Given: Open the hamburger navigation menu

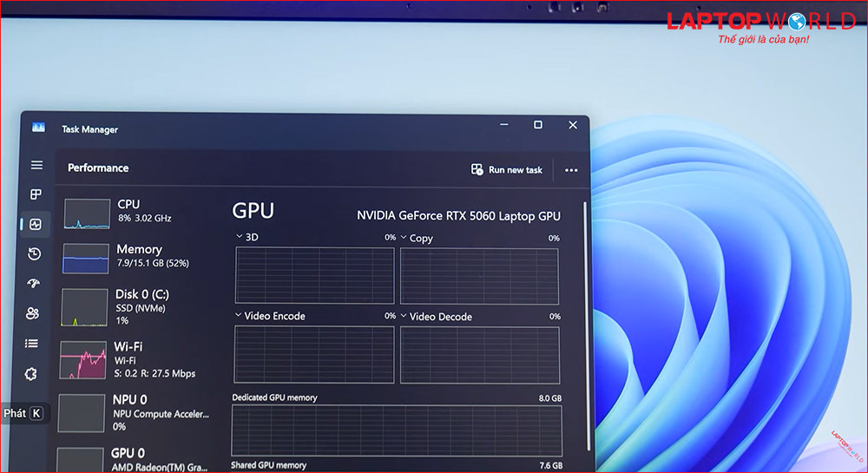Looking at the screenshot, I should [x=36, y=165].
